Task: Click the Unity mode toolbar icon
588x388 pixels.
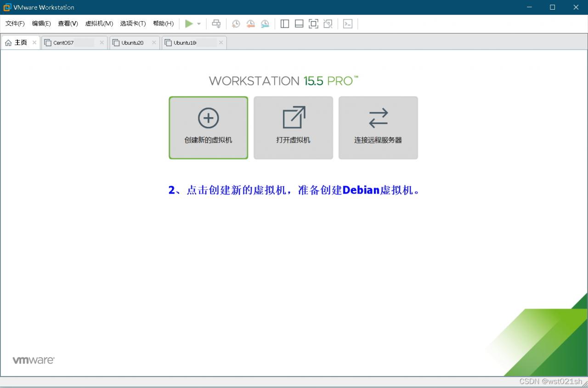Action: [328, 23]
